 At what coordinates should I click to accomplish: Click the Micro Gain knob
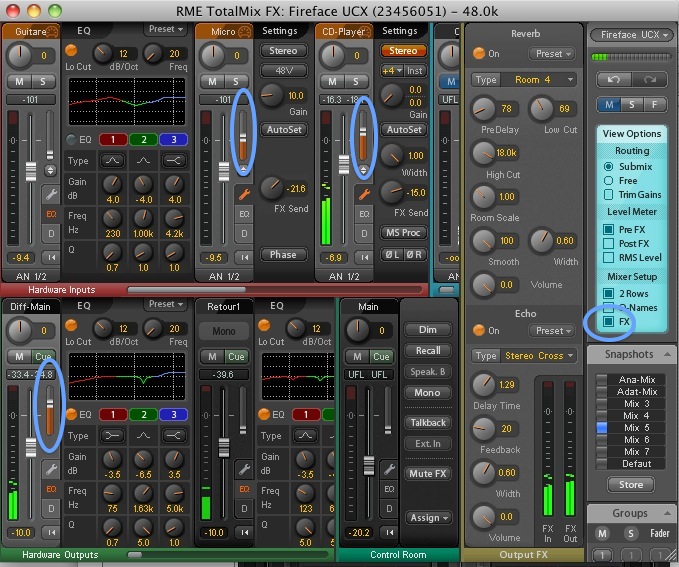tap(272, 96)
